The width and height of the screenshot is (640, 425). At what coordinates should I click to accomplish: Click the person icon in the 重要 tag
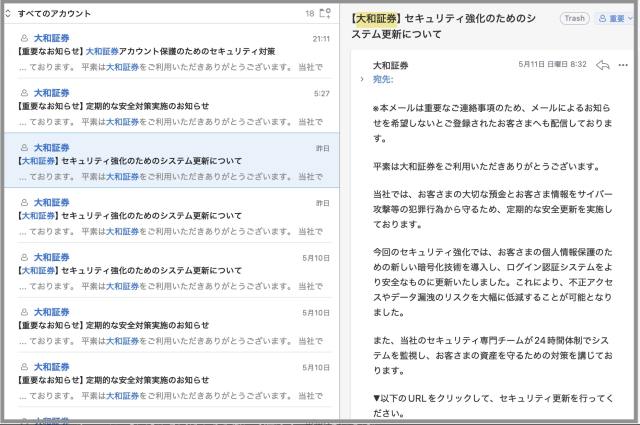603,18
